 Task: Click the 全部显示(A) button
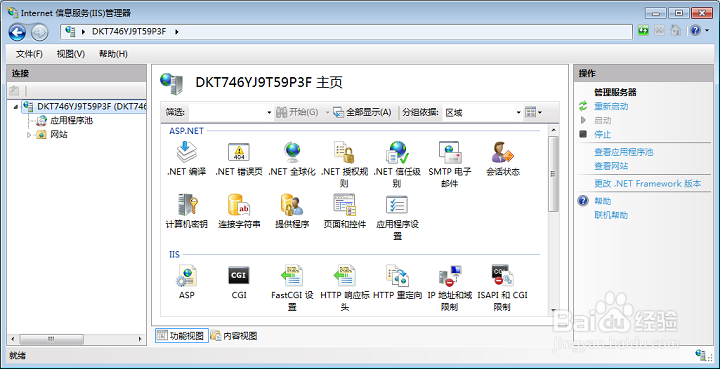pos(362,112)
